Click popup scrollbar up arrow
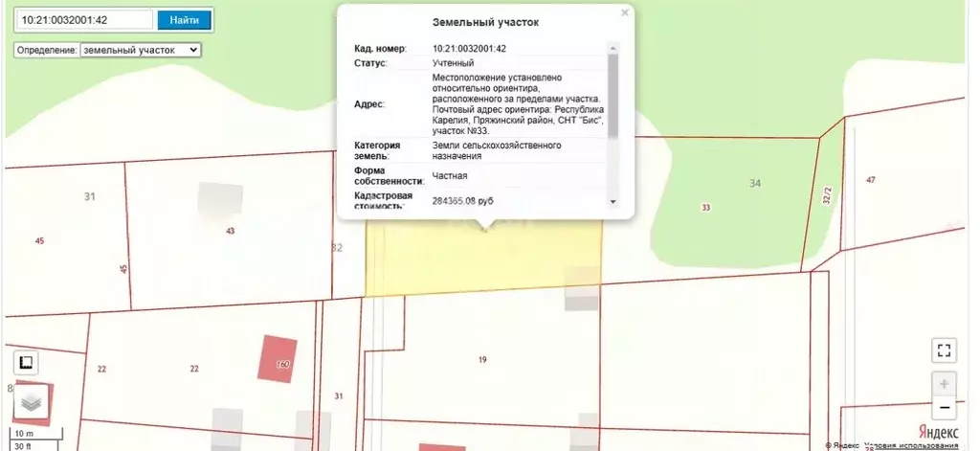 click(612, 48)
